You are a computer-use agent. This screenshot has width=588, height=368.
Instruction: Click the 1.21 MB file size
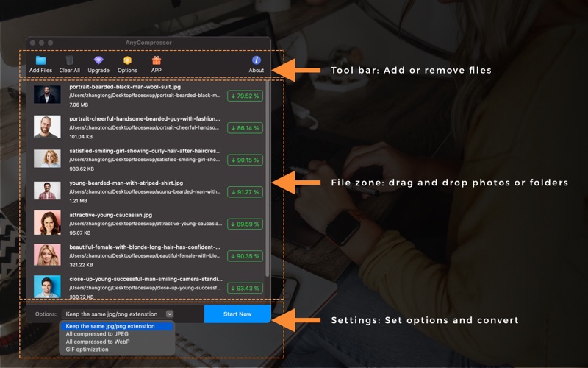pos(78,201)
